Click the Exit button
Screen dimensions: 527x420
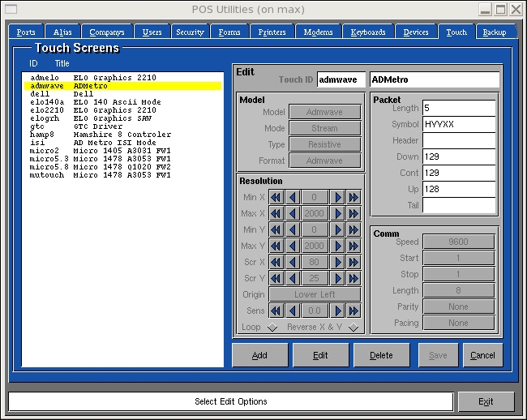point(486,401)
